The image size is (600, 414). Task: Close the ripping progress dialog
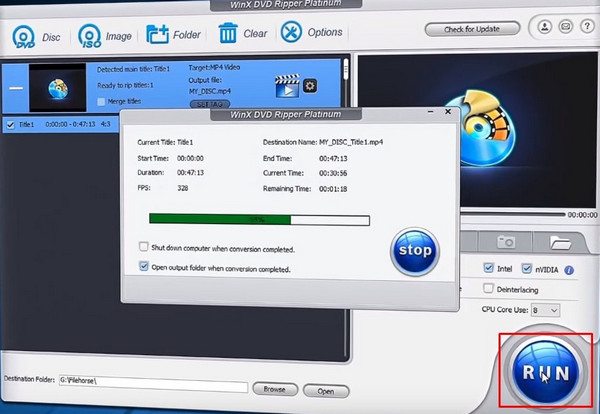(x=448, y=111)
